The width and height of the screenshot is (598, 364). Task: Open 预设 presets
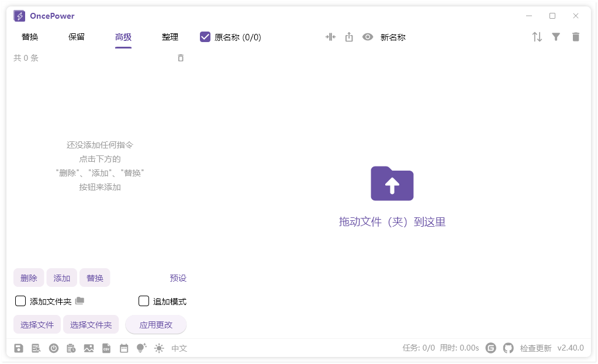[178, 278]
